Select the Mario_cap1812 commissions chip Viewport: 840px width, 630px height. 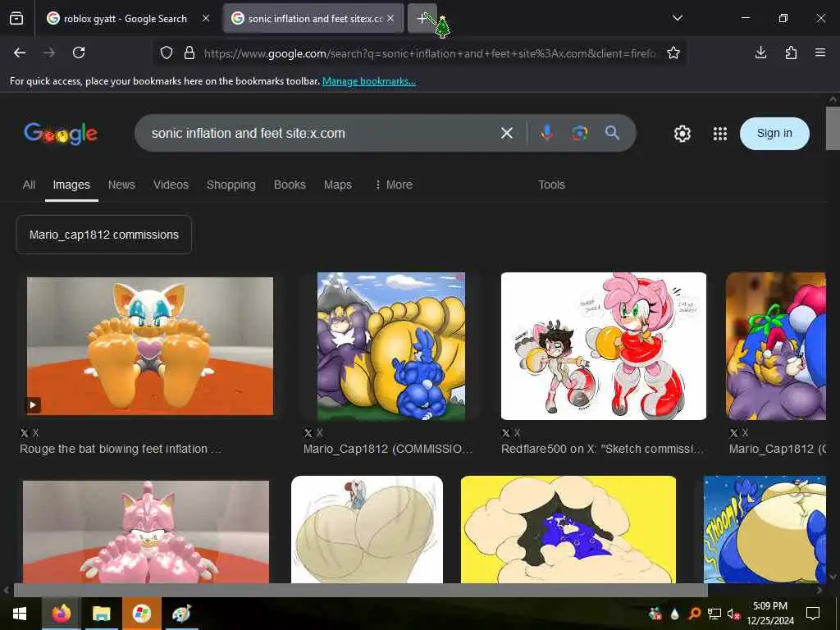pyautogui.click(x=104, y=235)
